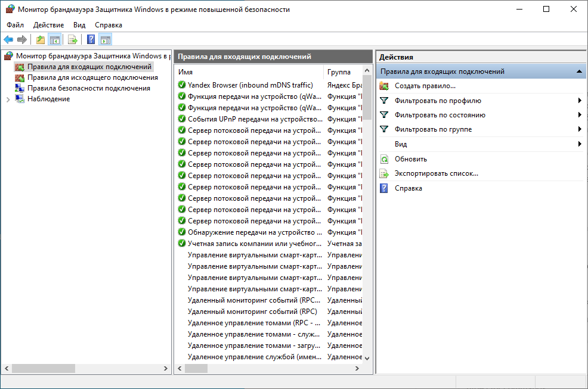Select События UPnP передачи на устройство rule

tap(255, 119)
